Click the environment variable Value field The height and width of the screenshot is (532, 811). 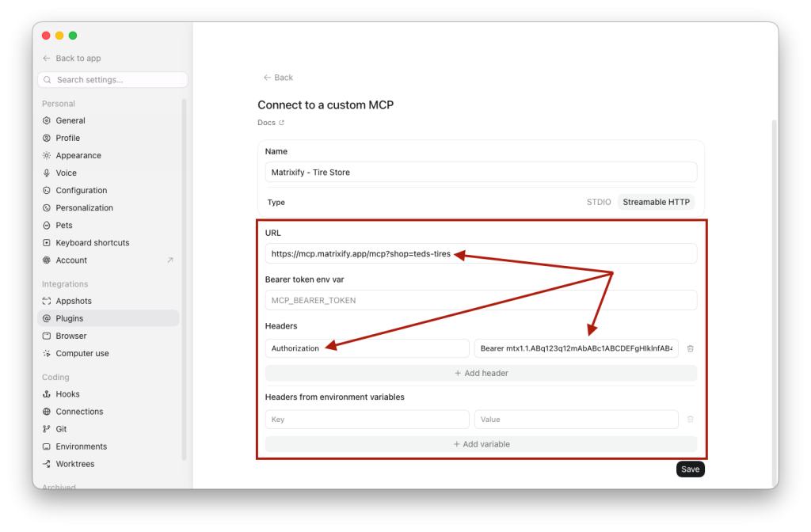(577, 420)
